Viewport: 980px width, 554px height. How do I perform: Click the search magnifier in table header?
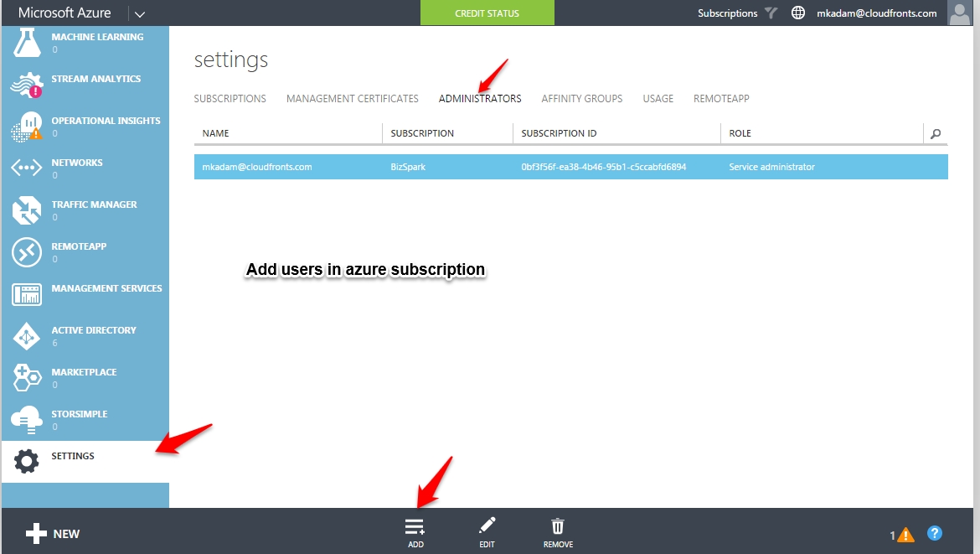pos(936,134)
